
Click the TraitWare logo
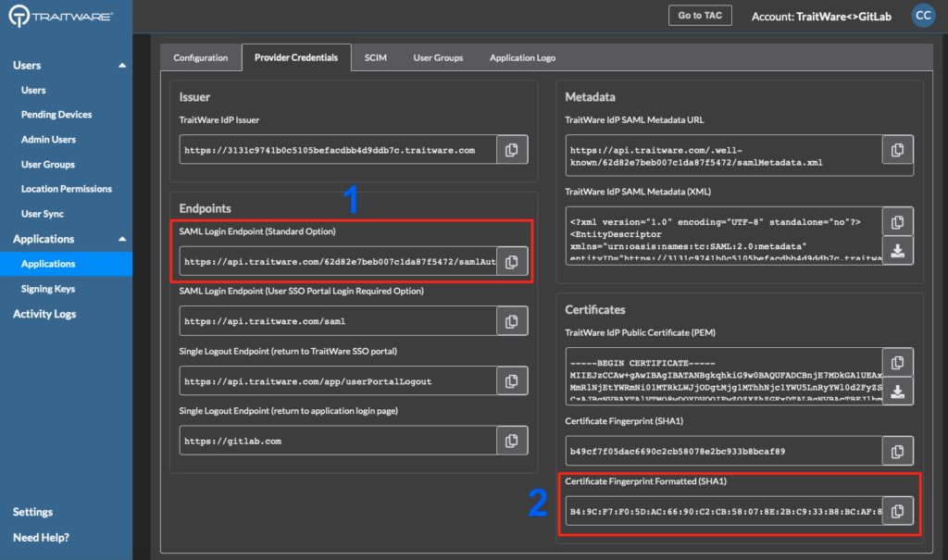tap(60, 16)
